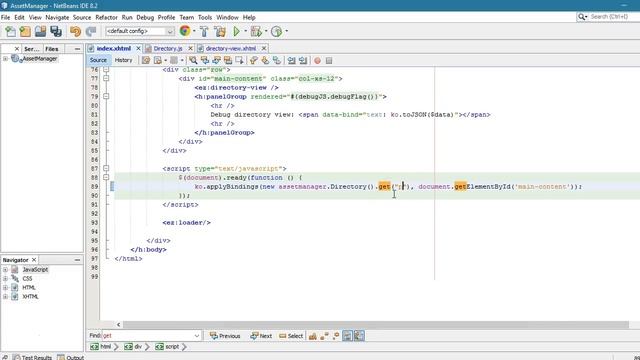Image resolution: width=640 pixels, height=360 pixels.
Task: Click the div breadcrumb at the bottom
Action: [x=133, y=347]
